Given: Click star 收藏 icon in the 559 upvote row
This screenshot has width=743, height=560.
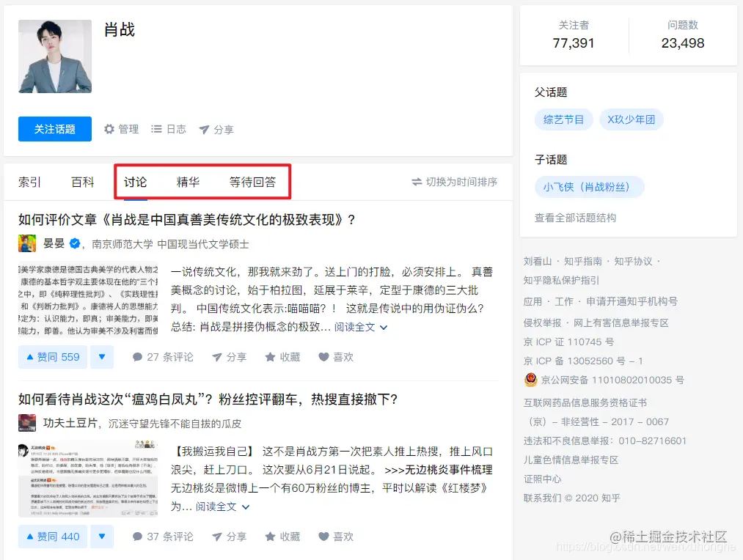Looking at the screenshot, I should click(x=270, y=357).
